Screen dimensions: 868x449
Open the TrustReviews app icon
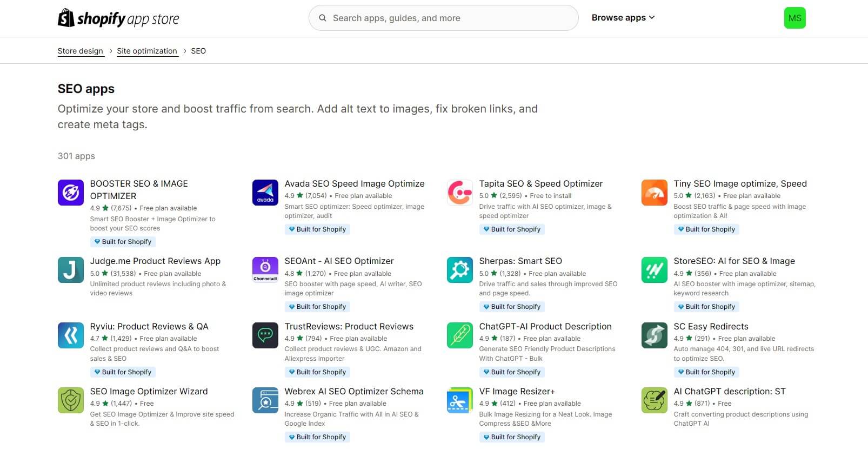tap(265, 335)
